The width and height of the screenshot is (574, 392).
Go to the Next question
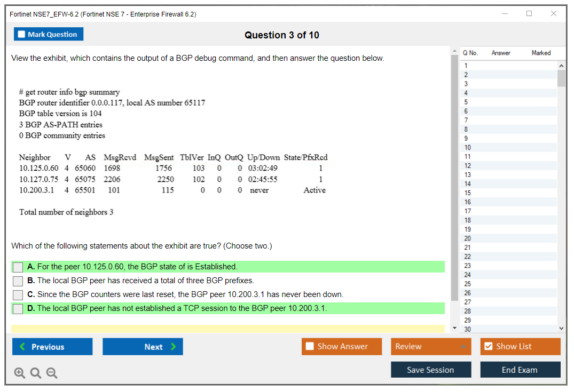coord(143,347)
